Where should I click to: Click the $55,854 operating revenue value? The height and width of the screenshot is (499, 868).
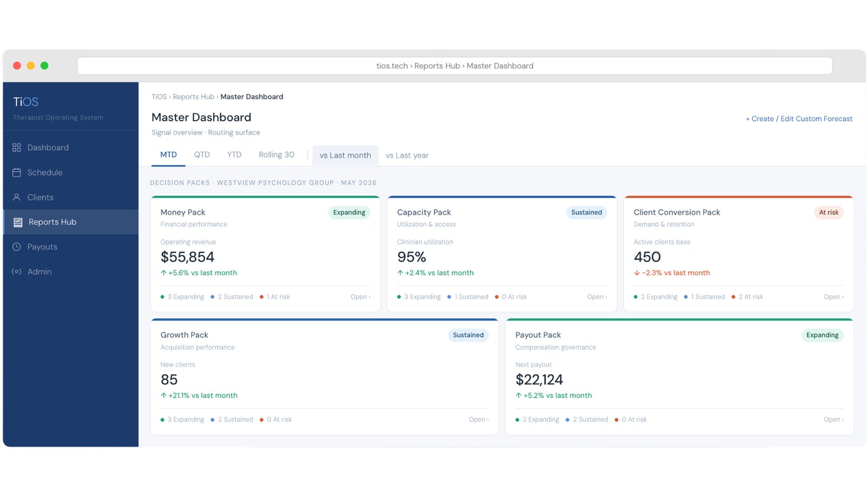pos(187,257)
